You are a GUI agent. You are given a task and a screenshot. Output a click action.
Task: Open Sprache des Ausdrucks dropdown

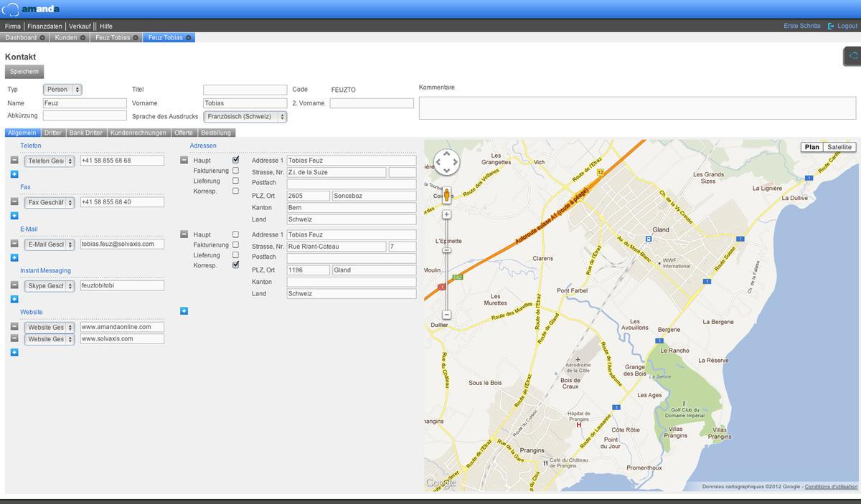point(245,116)
